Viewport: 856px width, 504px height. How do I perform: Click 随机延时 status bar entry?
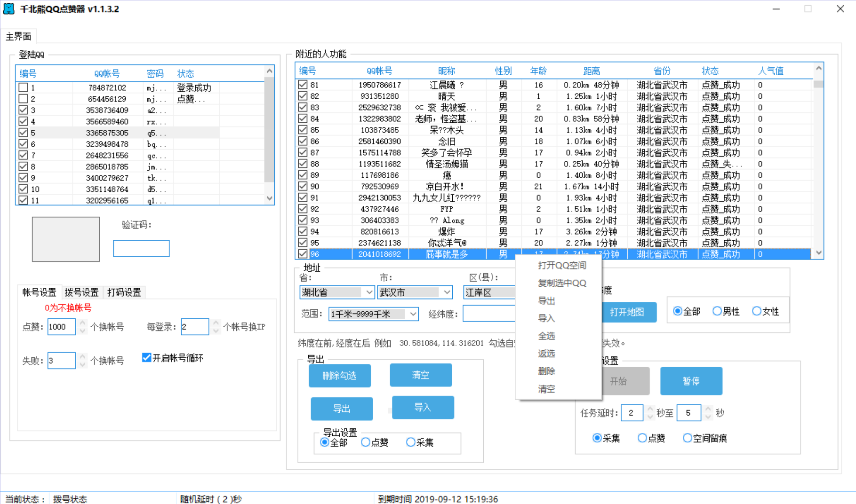[211, 499]
